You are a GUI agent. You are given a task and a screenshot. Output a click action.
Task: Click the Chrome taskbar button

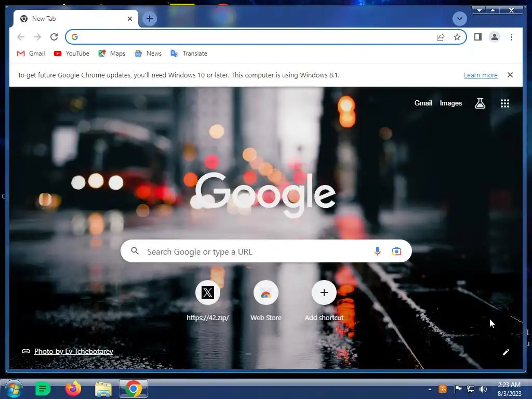pos(134,389)
